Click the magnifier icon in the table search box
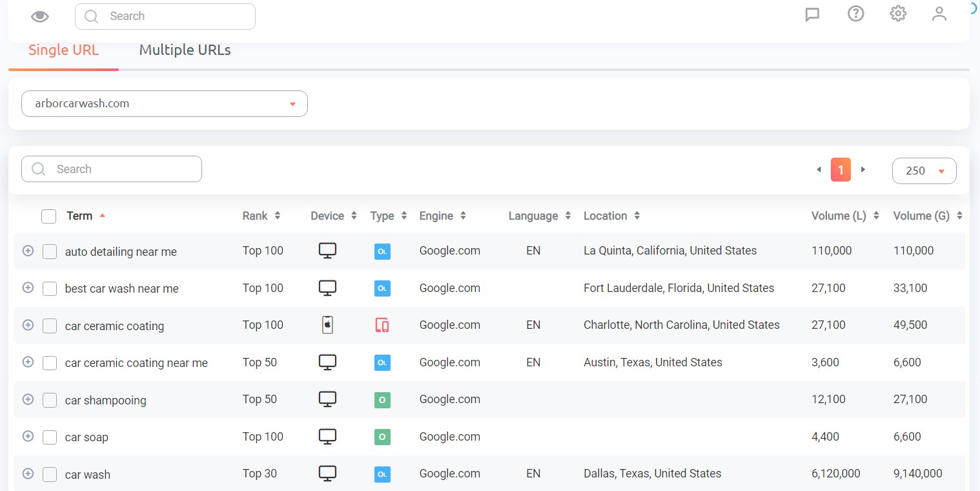The width and height of the screenshot is (980, 491). [38, 169]
